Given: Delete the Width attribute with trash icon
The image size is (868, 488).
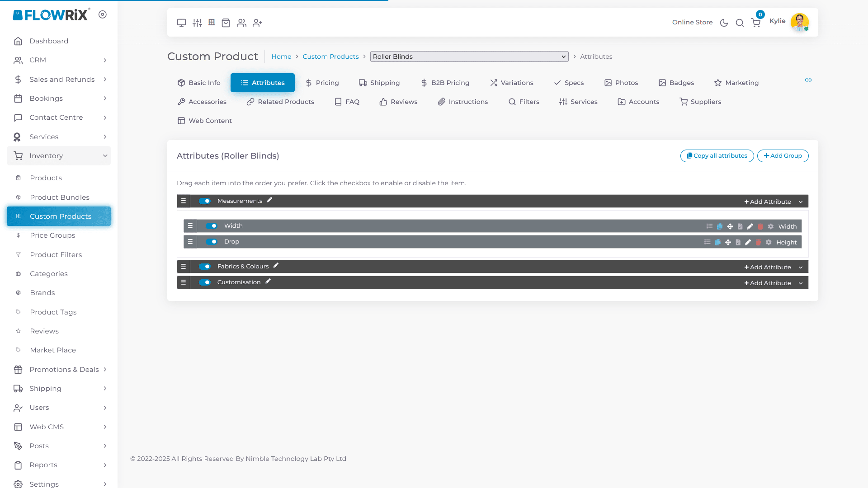Looking at the screenshot, I should click(x=760, y=226).
